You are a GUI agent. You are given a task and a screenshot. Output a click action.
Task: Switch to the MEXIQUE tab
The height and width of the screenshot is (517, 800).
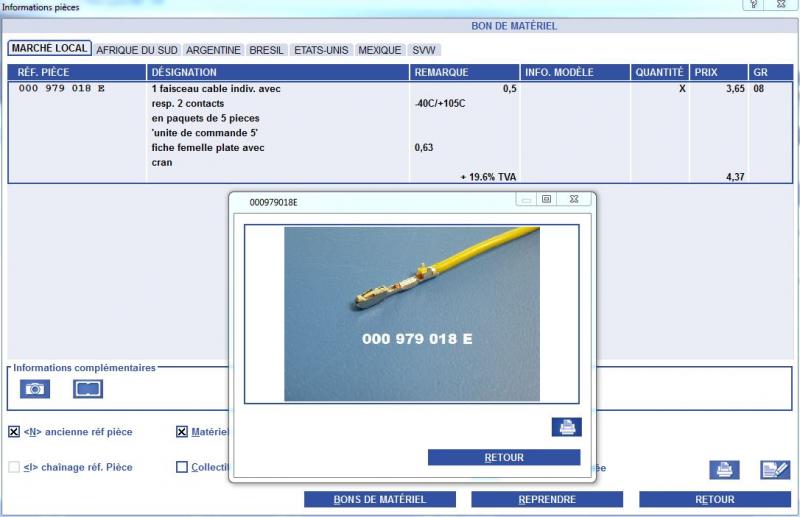(x=380, y=50)
